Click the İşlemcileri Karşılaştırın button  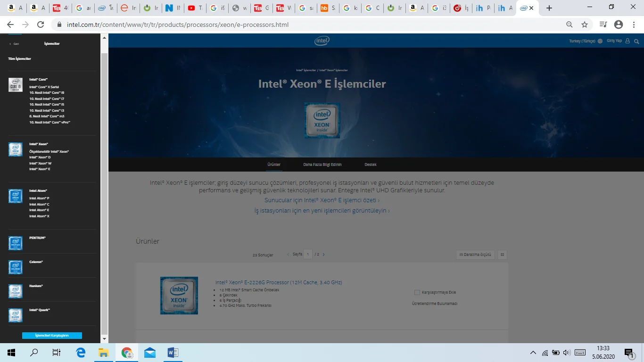52,336
